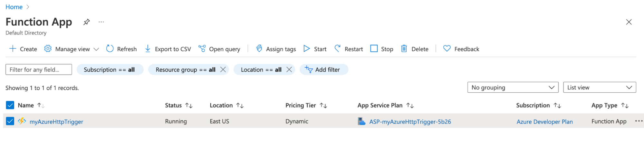Sort by the App Type column

(610, 105)
